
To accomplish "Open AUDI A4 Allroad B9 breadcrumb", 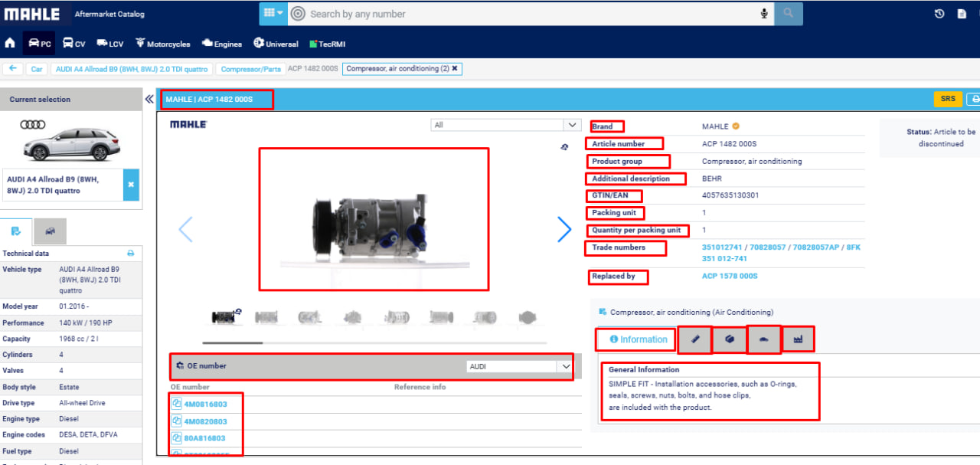I will [x=131, y=69].
